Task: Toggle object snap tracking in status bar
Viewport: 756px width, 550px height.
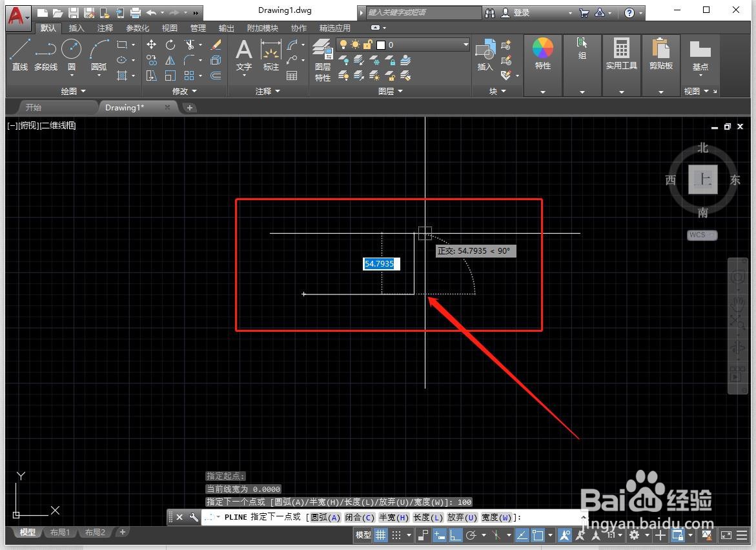Action: coord(522,535)
